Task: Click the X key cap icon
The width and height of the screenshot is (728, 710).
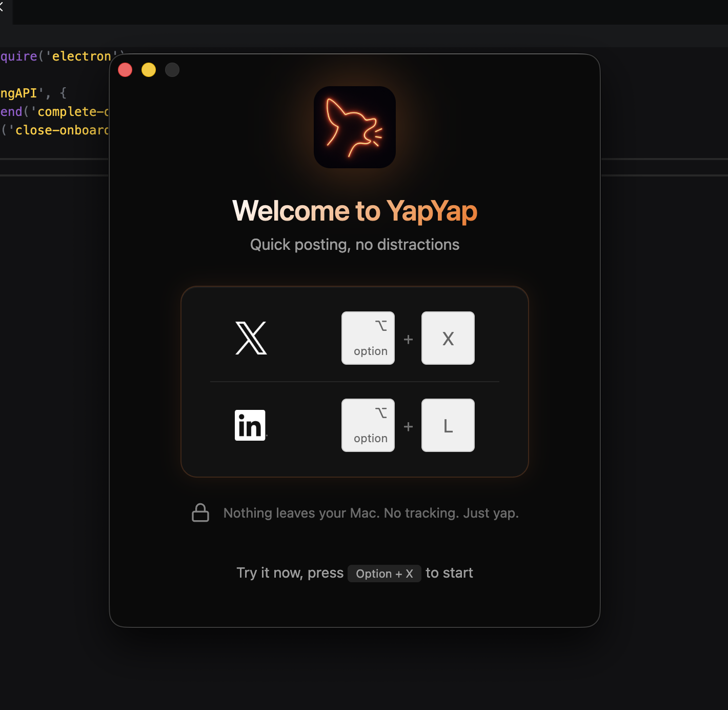Action: 448,338
